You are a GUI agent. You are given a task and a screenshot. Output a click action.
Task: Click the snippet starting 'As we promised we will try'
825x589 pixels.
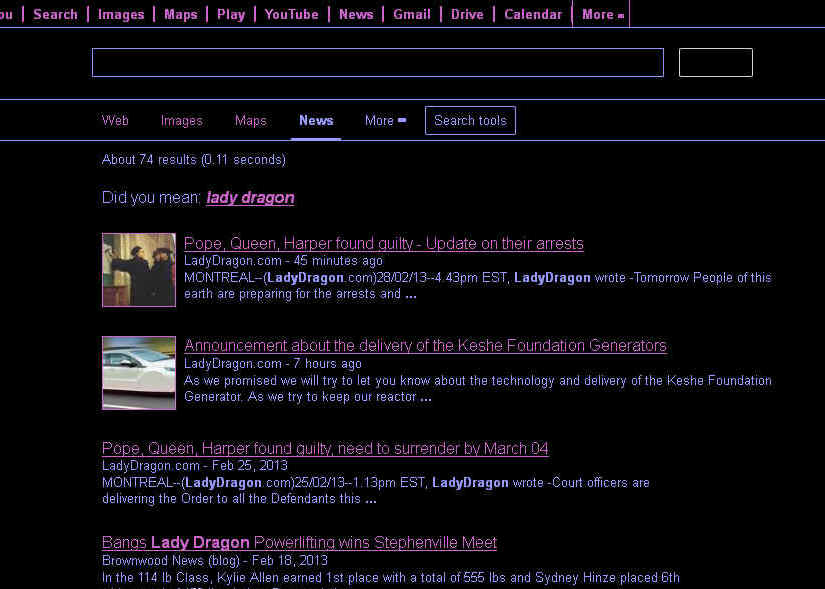tap(478, 388)
